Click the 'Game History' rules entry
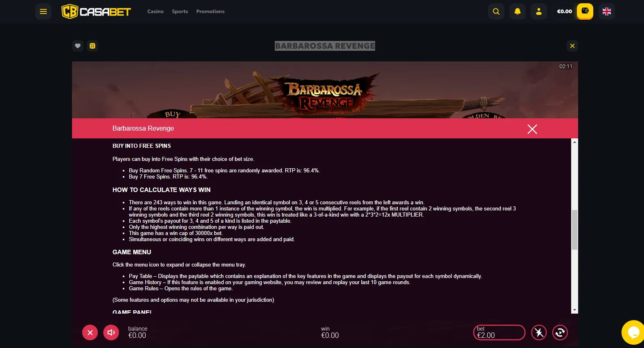644x348 pixels. [x=270, y=282]
